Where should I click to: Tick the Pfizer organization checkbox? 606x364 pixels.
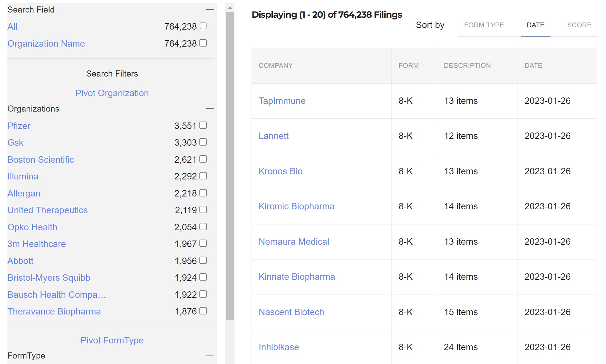pyautogui.click(x=203, y=125)
